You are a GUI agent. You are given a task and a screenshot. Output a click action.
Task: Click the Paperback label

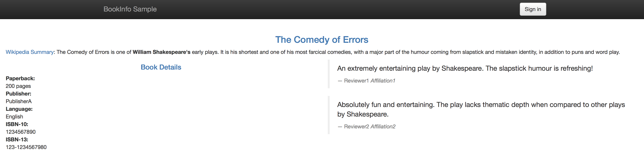(20, 79)
